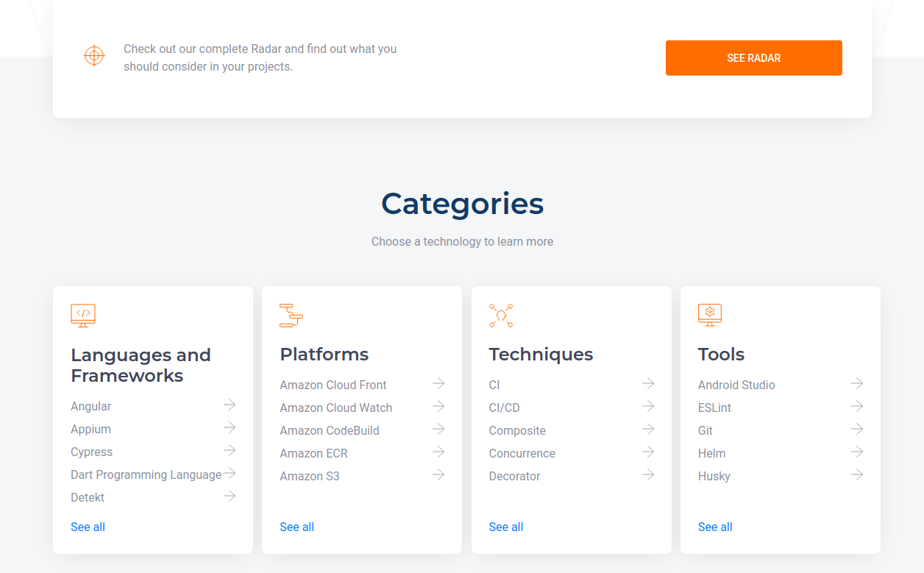Viewport: 924px width, 573px height.
Task: Click the arrow next to Husky
Action: click(x=857, y=474)
